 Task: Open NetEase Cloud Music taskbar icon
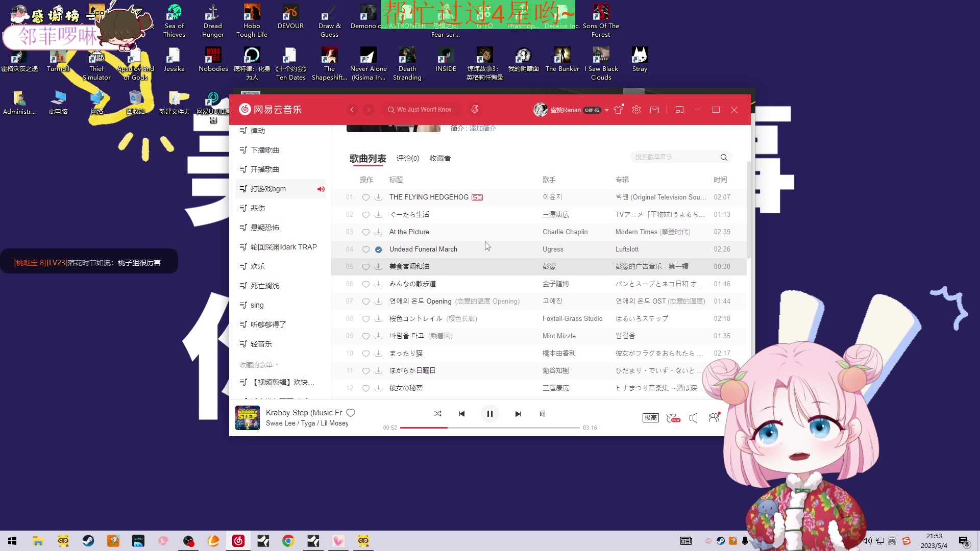tap(238, 541)
